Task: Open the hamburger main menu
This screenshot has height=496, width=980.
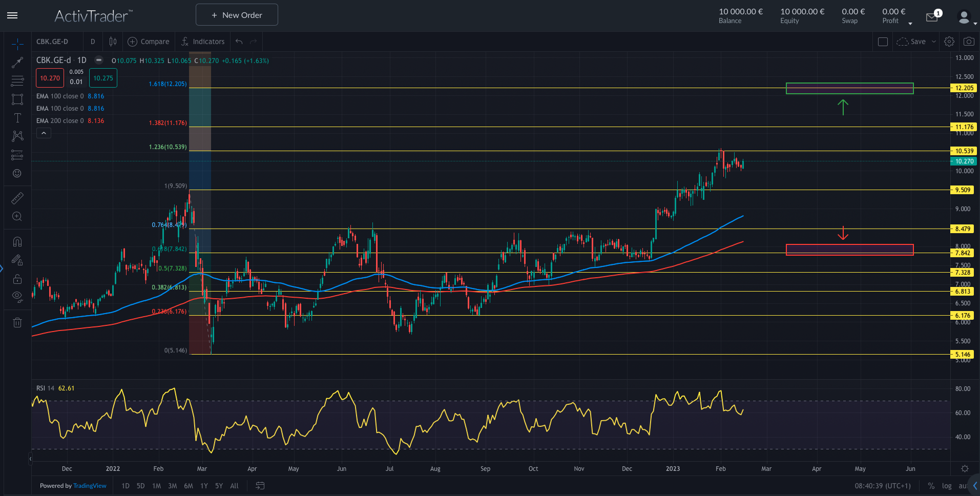Action: pos(12,15)
